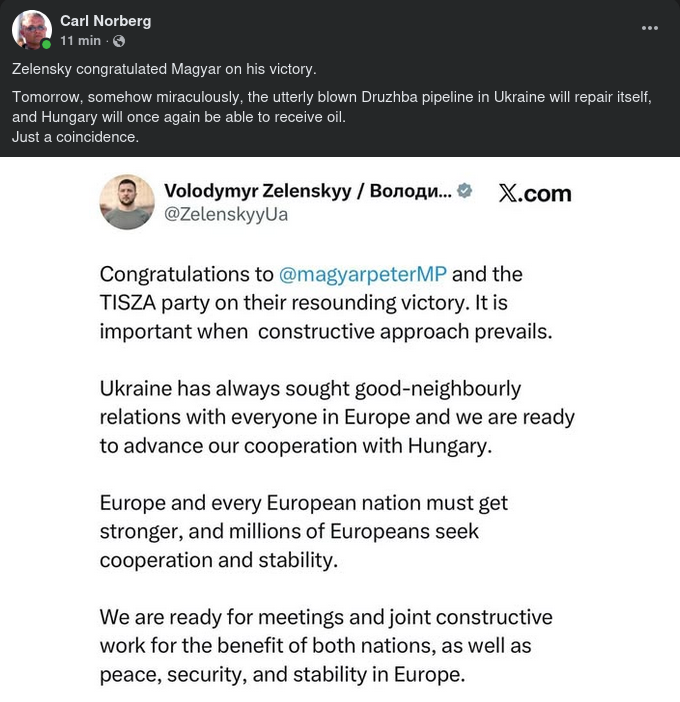Click Zelenskyy's avatar in the tweet
The height and width of the screenshot is (702, 680).
pyautogui.click(x=127, y=202)
